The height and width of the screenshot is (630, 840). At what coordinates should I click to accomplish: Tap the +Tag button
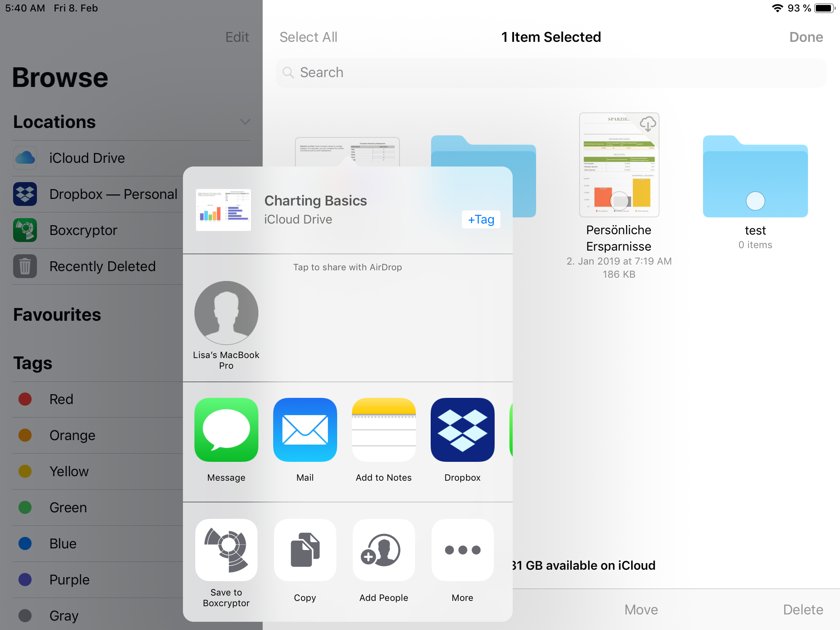(x=481, y=219)
